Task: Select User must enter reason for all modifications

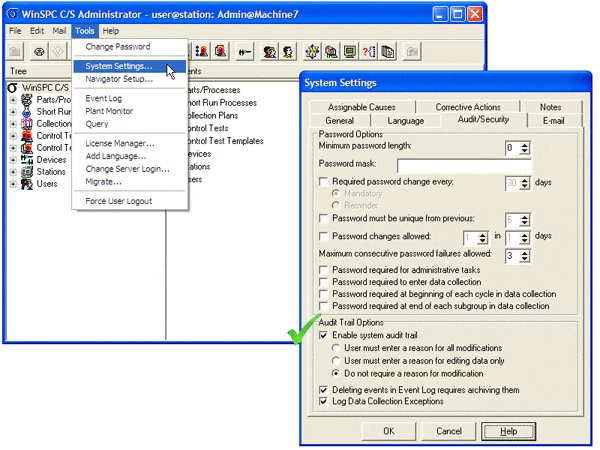Action: coord(336,348)
